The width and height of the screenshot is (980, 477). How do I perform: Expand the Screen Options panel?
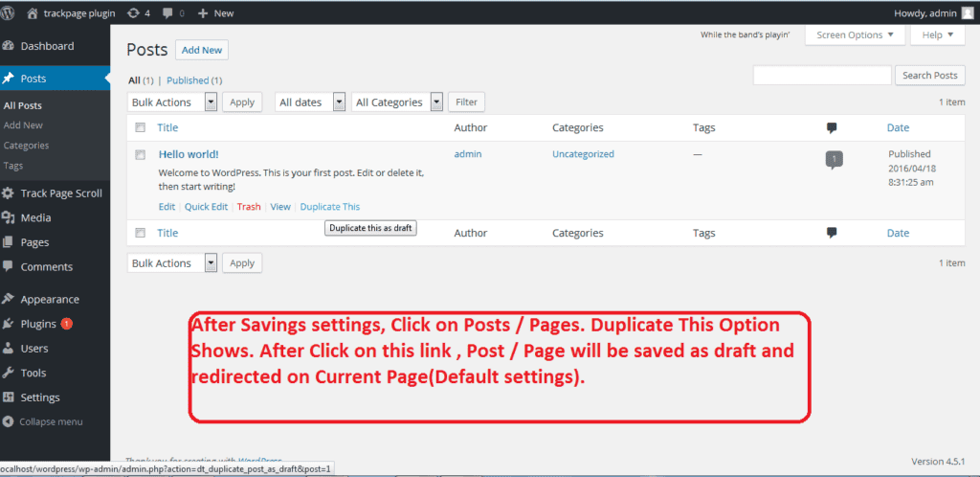point(855,35)
